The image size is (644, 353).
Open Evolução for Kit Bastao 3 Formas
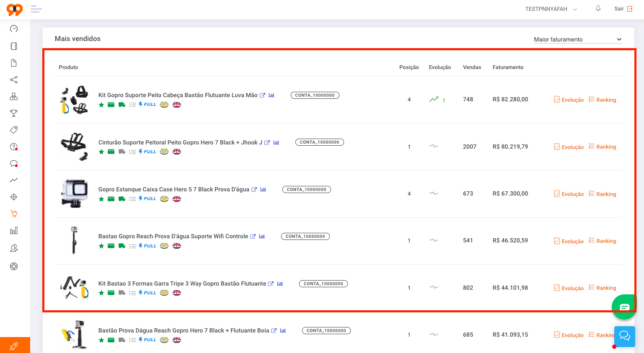point(569,288)
